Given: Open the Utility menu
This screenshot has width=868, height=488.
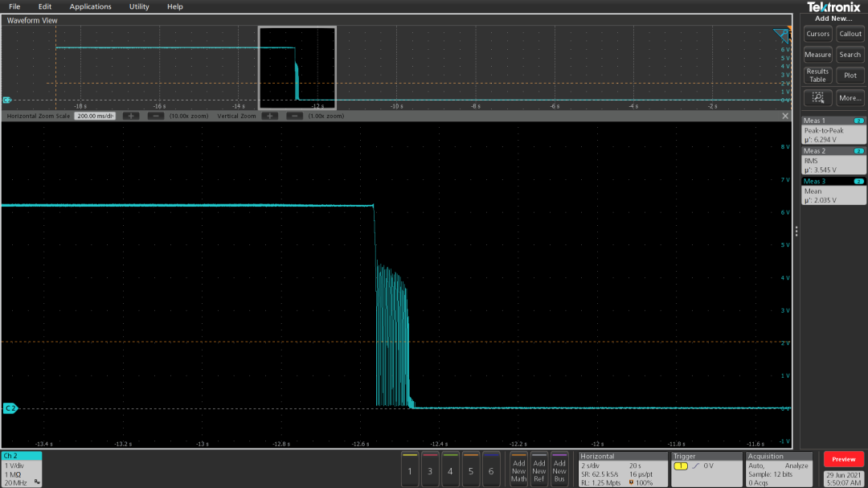Looking at the screenshot, I should (x=139, y=6).
